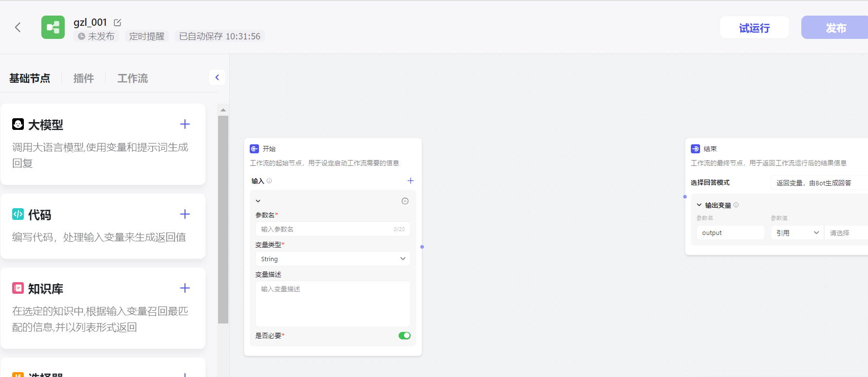Click the 大模型 card title
This screenshot has width=868, height=377.
pyautogui.click(x=46, y=125)
